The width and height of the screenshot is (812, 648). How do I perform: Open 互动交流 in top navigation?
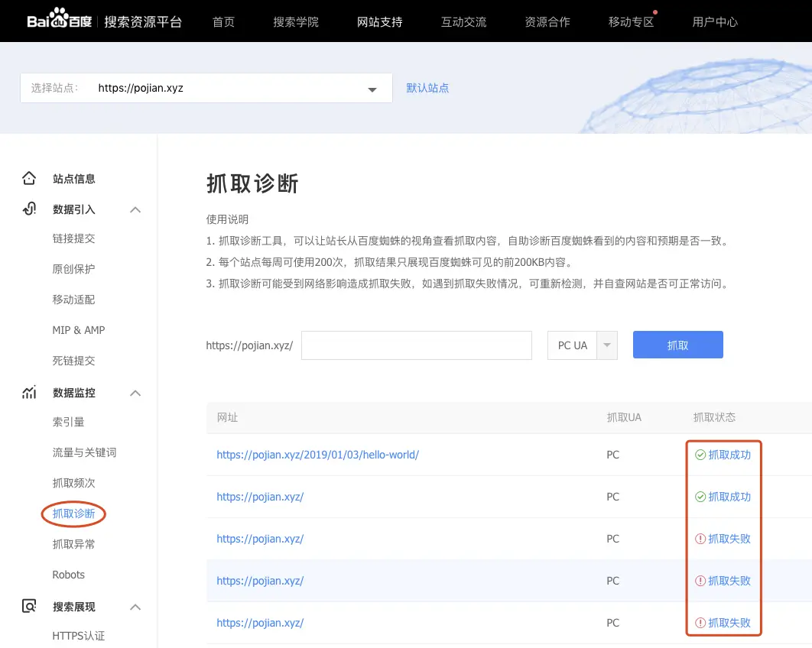[463, 21]
